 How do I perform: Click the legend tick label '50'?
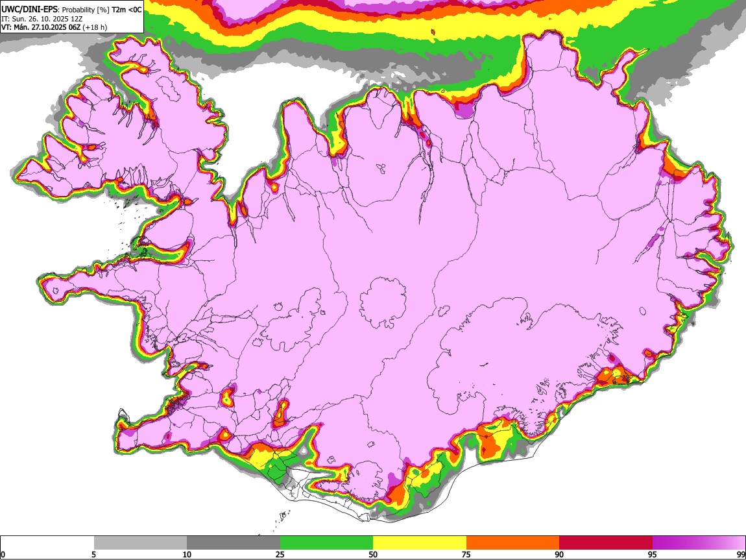pos(373,555)
